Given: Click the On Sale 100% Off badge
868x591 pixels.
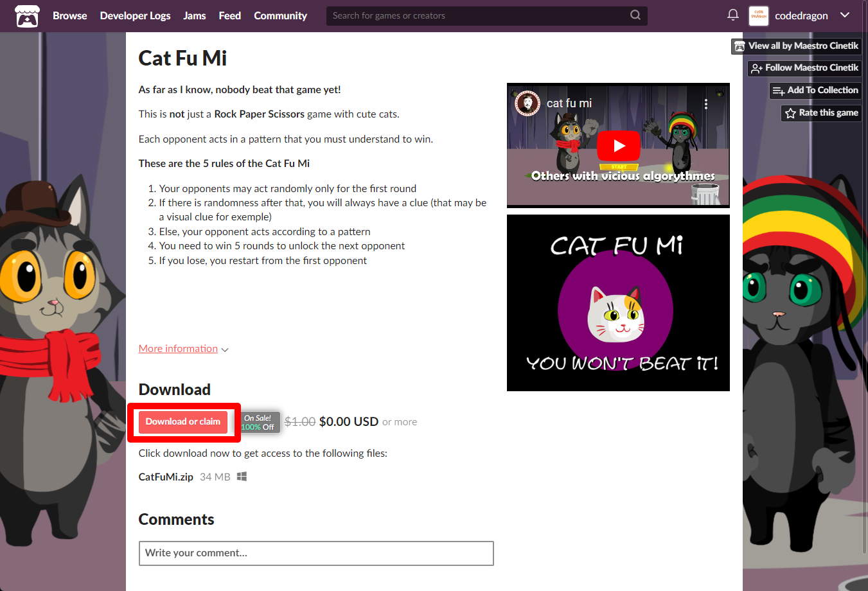Looking at the screenshot, I should click(260, 422).
